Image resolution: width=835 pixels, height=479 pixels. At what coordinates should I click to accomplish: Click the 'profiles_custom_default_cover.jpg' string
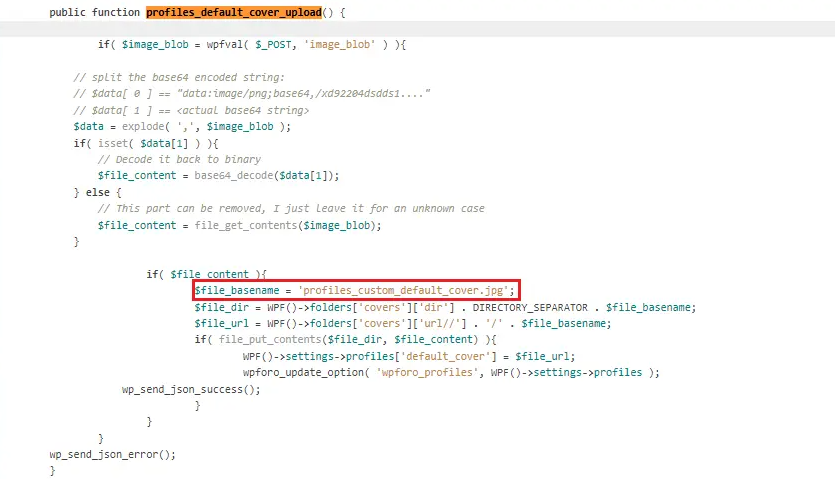[x=403, y=290]
